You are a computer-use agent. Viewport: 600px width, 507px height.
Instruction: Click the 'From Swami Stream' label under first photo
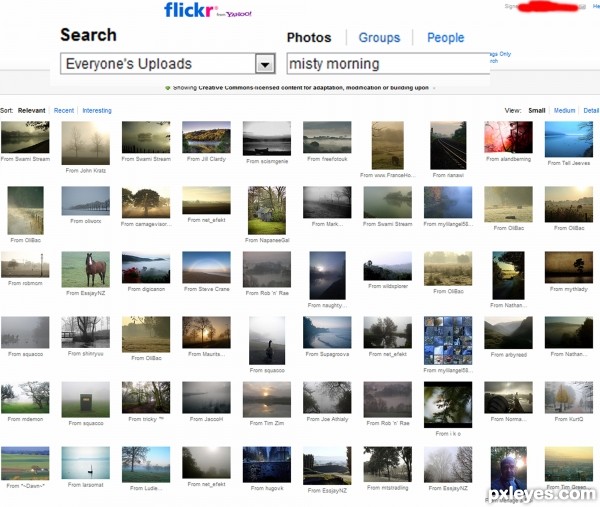[25, 159]
